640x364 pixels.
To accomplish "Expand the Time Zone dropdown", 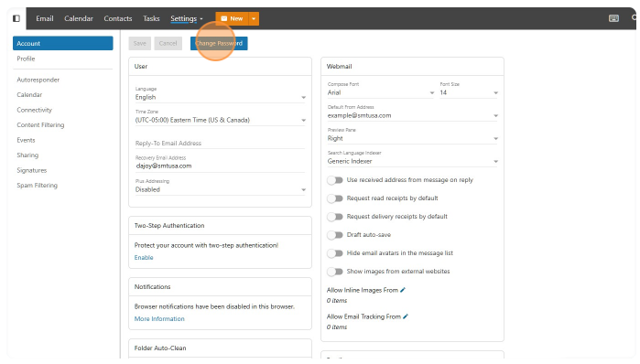I will point(221,120).
